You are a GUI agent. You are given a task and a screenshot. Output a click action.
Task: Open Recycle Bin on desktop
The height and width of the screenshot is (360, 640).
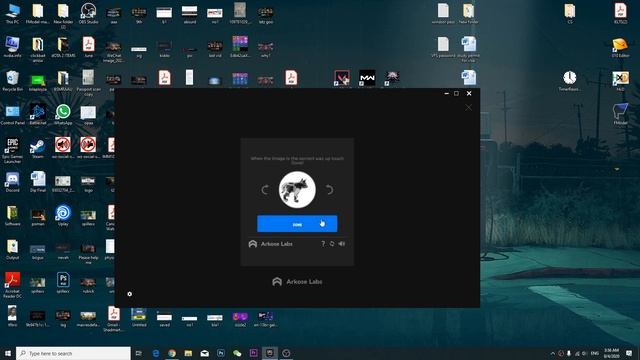(12, 81)
